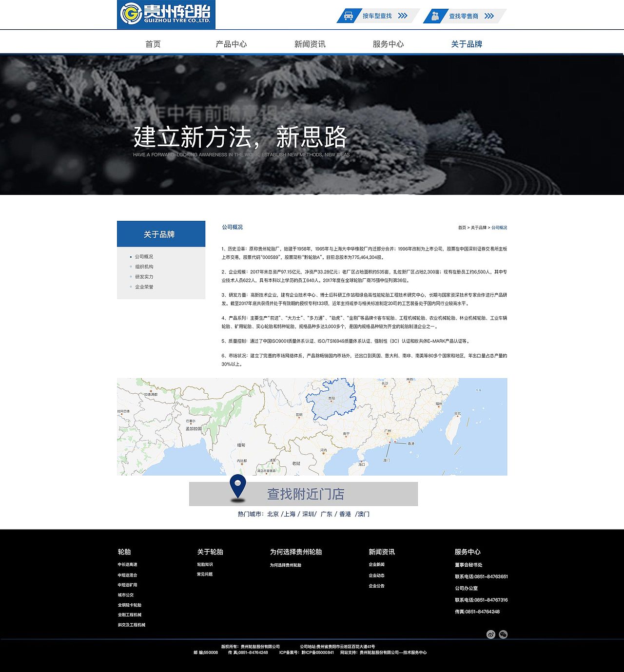
Task: Open 企业新闻 footer link
Action: [x=376, y=565]
